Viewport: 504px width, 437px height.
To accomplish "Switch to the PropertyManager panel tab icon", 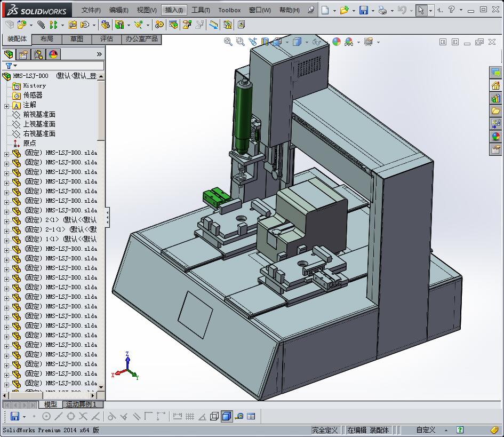I will (x=23, y=54).
